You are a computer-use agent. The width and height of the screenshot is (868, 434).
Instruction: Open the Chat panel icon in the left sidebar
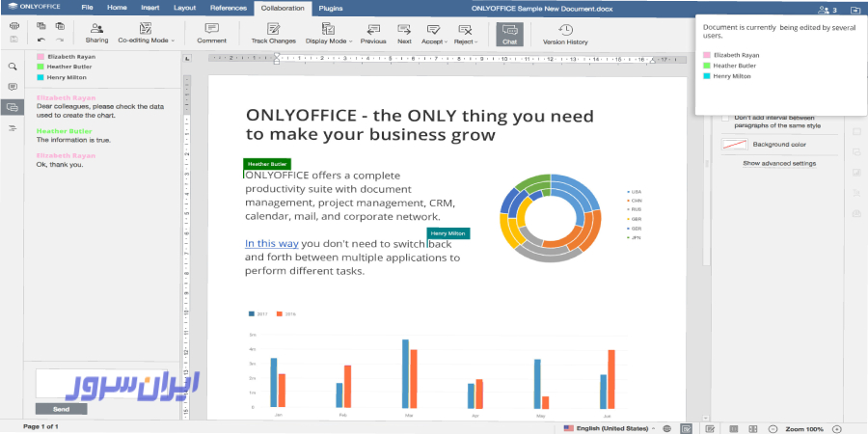tap(13, 107)
